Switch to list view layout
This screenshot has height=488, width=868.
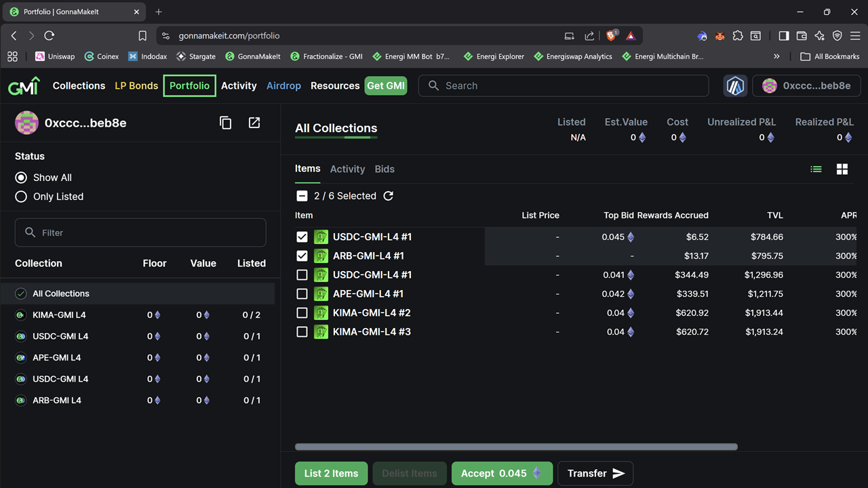[816, 169]
